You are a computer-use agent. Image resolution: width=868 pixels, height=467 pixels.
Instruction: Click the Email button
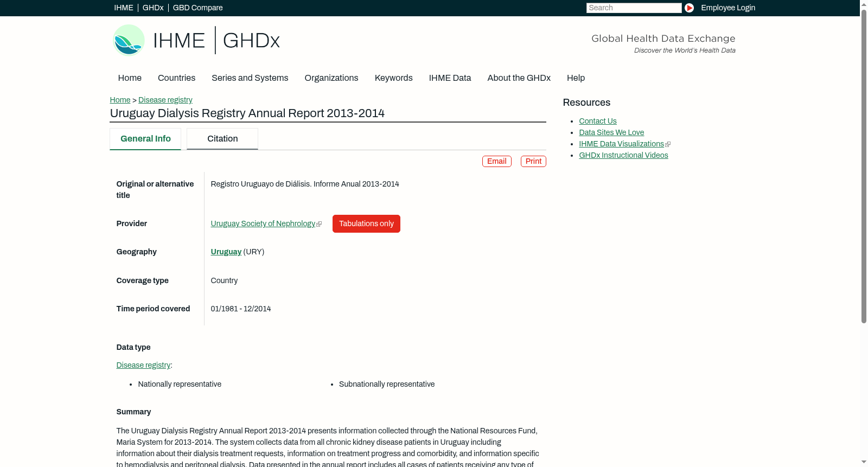tap(496, 161)
